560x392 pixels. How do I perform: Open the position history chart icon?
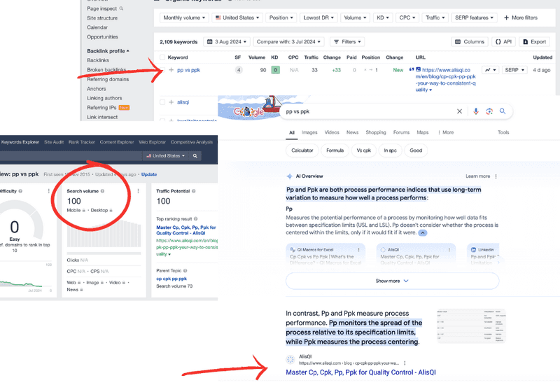tap(491, 70)
